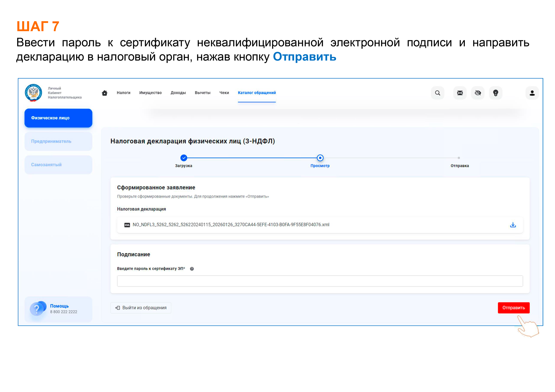Open the Налоги menu item
Viewport: 555px width, 392px height.
coord(123,92)
